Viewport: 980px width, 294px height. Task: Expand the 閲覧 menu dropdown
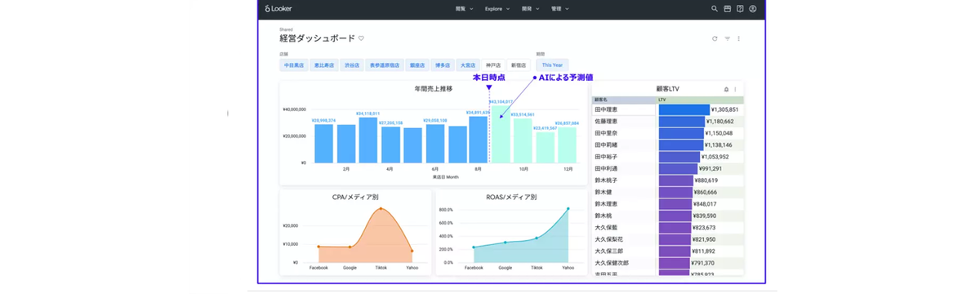pyautogui.click(x=464, y=9)
